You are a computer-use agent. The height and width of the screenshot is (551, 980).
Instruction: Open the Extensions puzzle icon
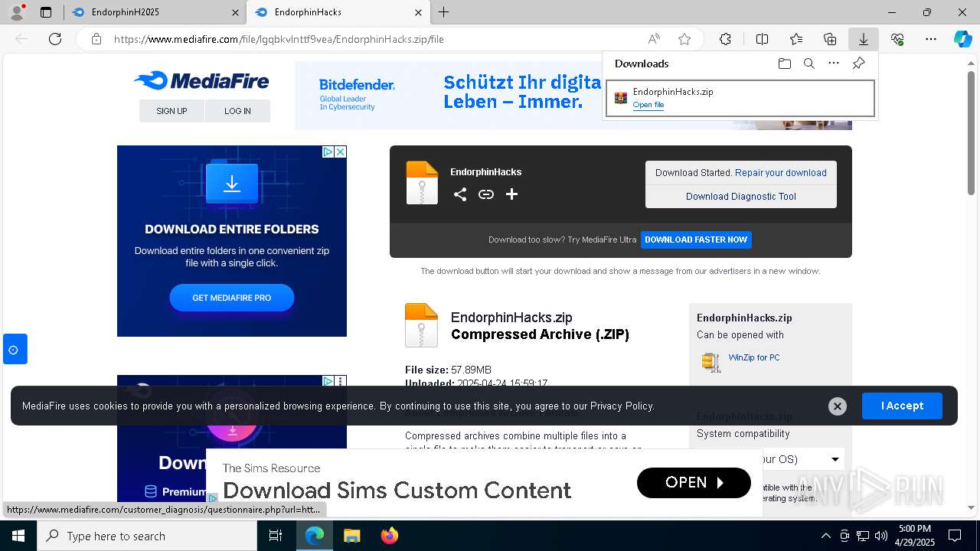coord(725,39)
